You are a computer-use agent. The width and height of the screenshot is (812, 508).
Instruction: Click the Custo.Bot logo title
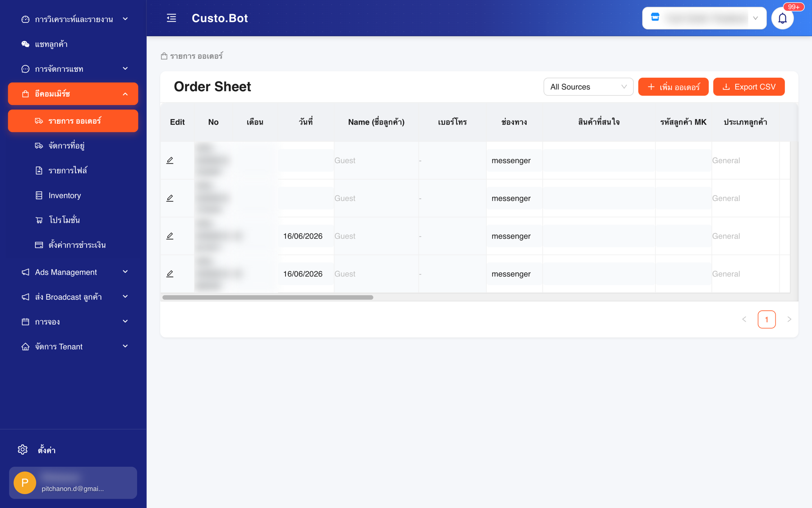(x=220, y=18)
